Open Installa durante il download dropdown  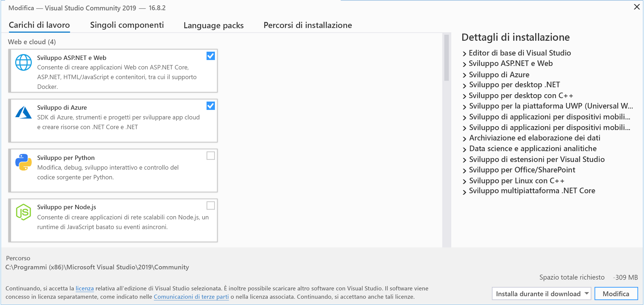[541, 293]
